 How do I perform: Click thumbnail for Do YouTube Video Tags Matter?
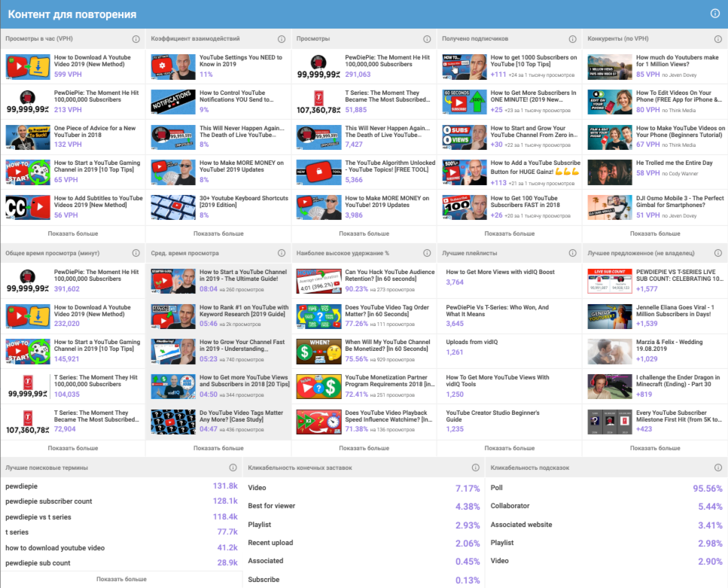pos(173,422)
